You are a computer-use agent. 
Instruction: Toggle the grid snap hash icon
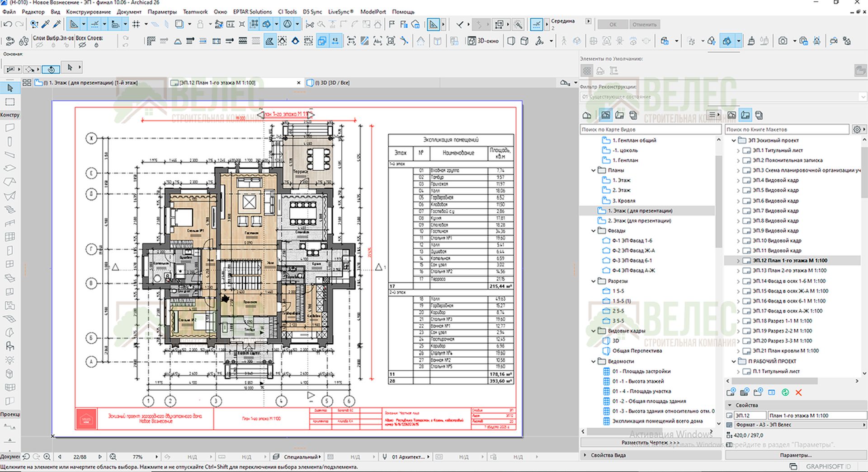pyautogui.click(x=136, y=24)
